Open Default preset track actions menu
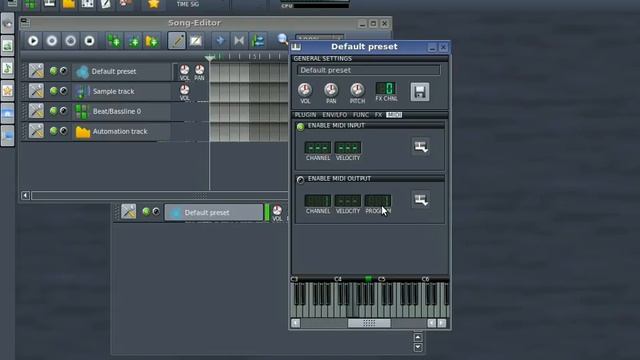The height and width of the screenshot is (360, 640). (36, 71)
